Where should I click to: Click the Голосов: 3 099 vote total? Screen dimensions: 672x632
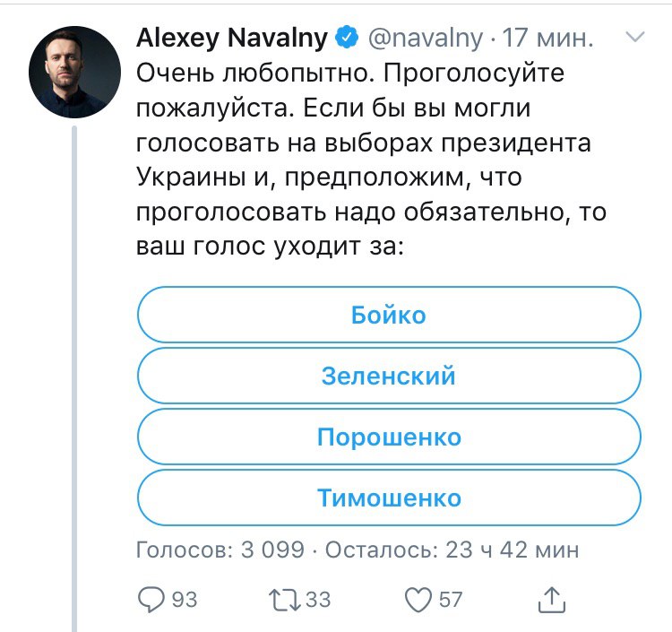pyautogui.click(x=220, y=550)
